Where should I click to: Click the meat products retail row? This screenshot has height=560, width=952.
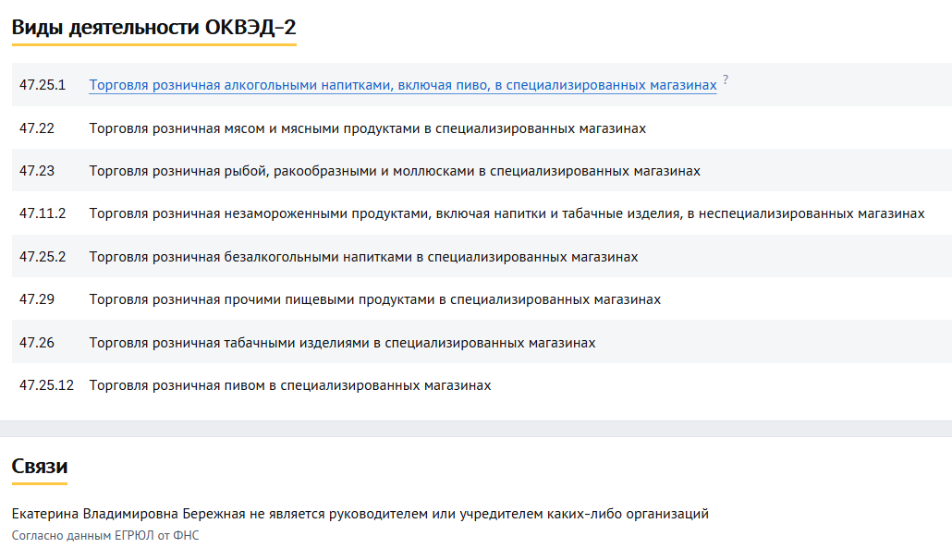tap(367, 128)
